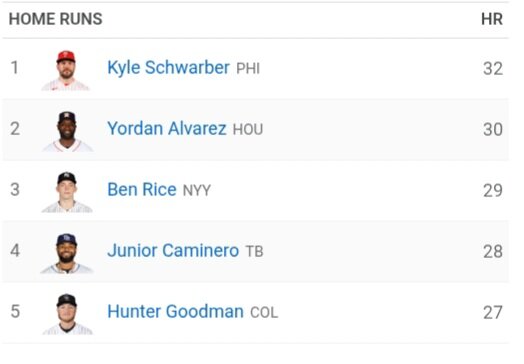
Task: Click Hunter Goodman's headshot thumbnail
Action: [67, 314]
